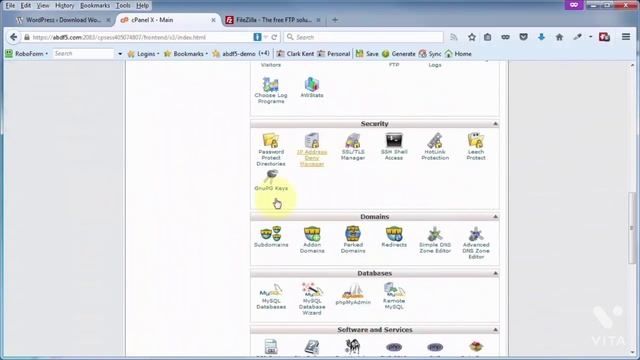Select the Clark Kent identity
Image resolution: width=640 pixels, height=360 pixels.
[x=296, y=54]
